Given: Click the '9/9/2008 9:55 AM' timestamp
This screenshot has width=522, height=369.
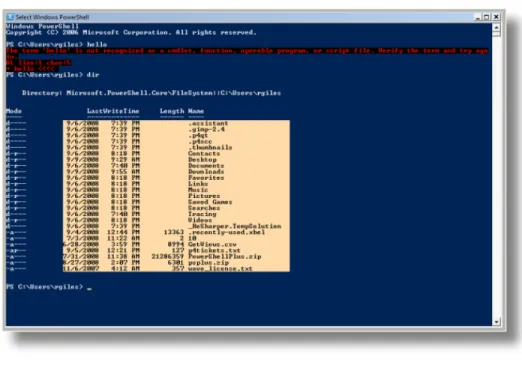Looking at the screenshot, I should point(103,172).
